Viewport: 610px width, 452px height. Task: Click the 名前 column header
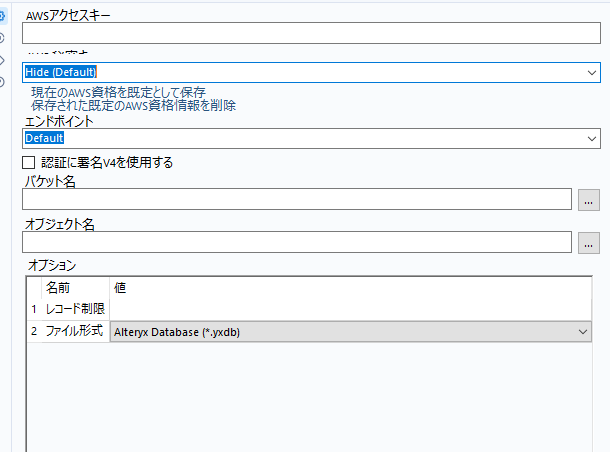tap(75, 288)
